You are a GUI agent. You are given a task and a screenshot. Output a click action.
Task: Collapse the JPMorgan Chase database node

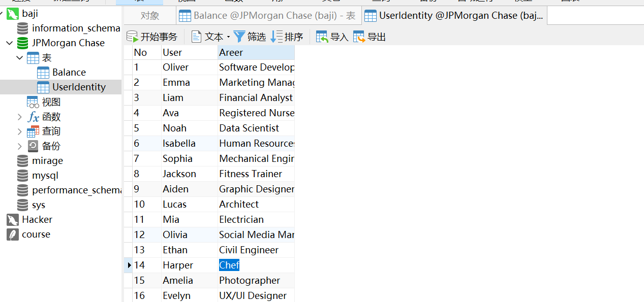10,43
